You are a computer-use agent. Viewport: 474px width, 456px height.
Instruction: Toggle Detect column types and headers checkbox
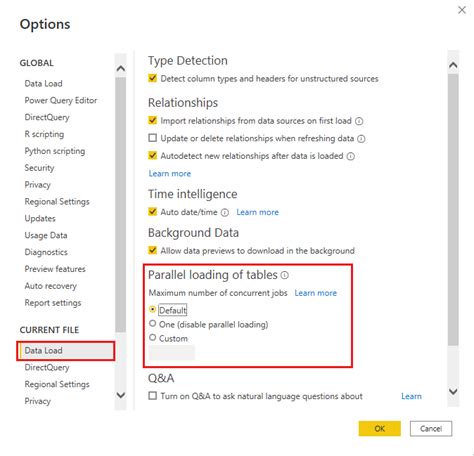(153, 78)
